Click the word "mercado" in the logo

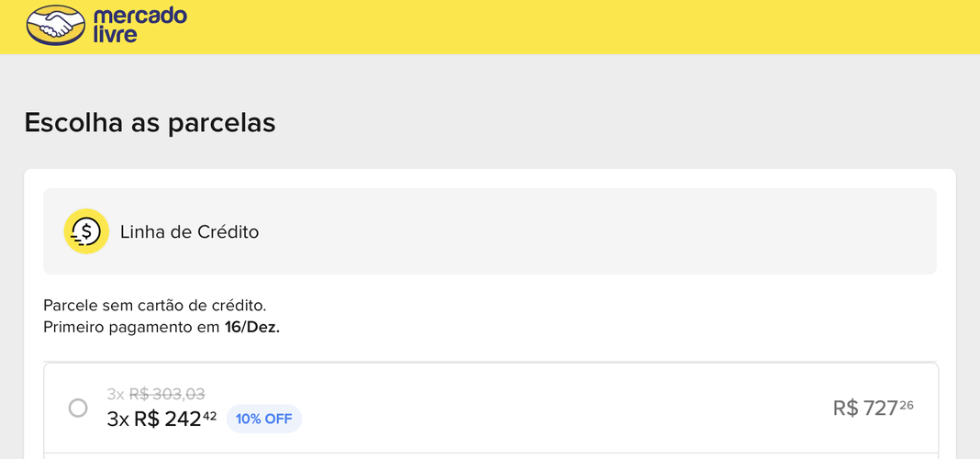[x=139, y=16]
